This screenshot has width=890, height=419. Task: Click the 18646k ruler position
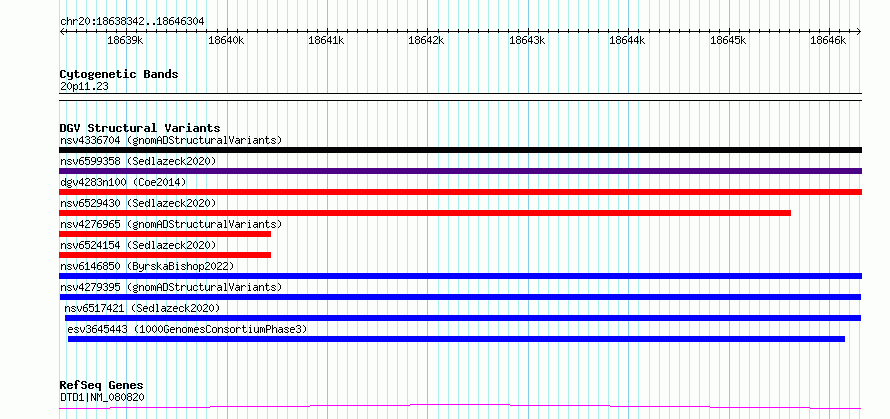(828, 40)
